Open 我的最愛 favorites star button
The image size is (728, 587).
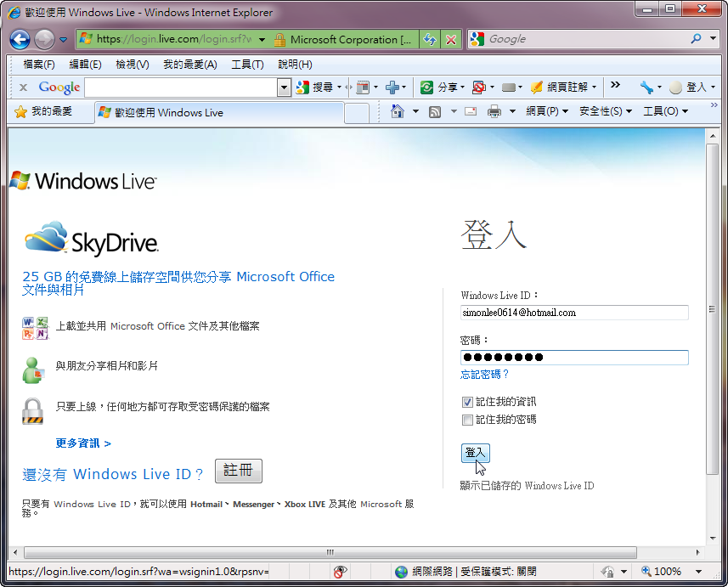43,111
